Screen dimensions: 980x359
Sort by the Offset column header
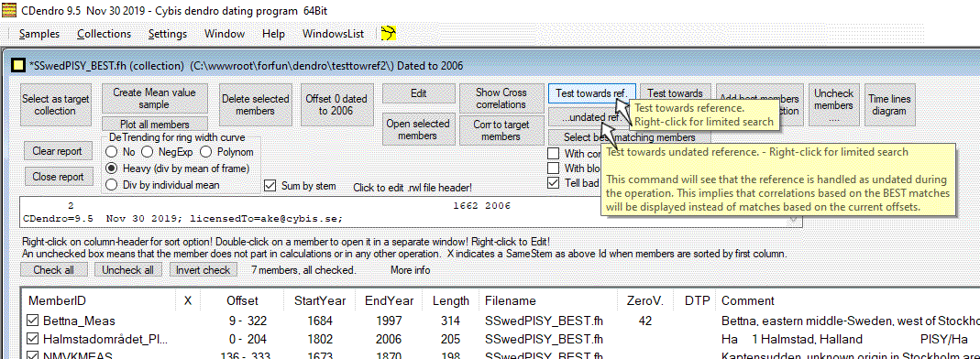click(x=243, y=301)
